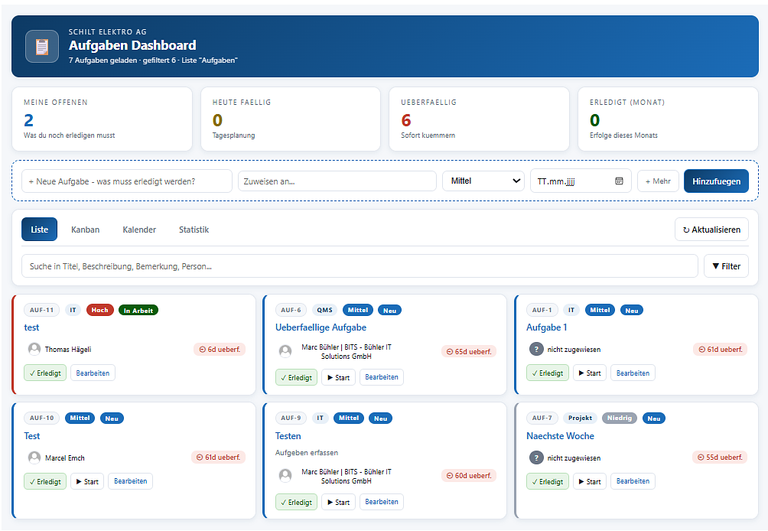The image size is (768, 531).
Task: Open the AUF-10 task titled Test
Action: point(32,435)
